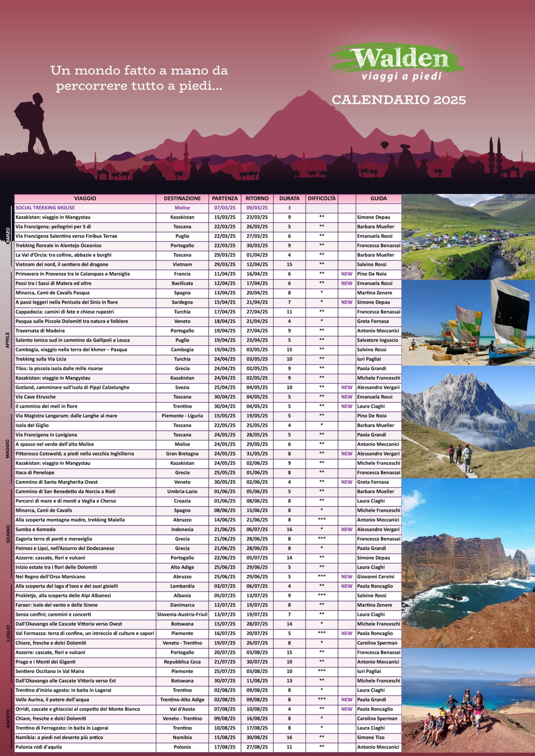Click the NEW badge on Sumba e Komodo row
The height and width of the screenshot is (756, 535).
pyautogui.click(x=347, y=529)
